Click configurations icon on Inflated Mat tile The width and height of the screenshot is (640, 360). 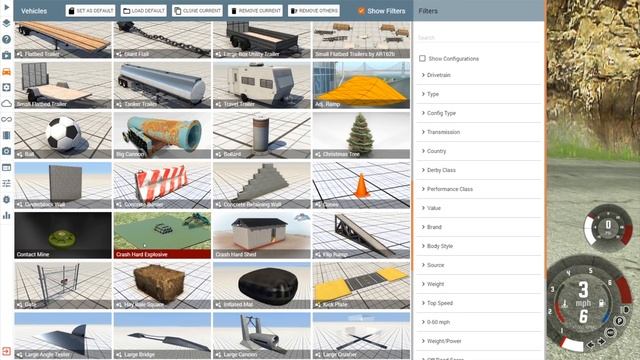218,304
